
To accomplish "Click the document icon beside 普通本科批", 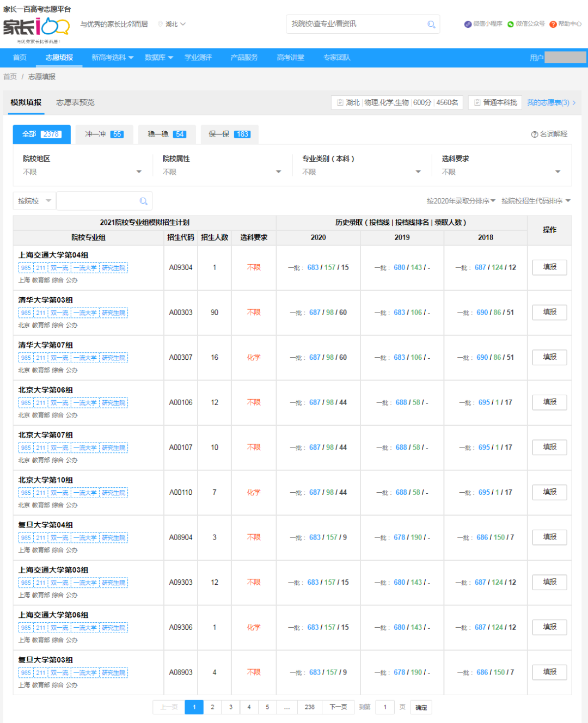I will (x=476, y=102).
